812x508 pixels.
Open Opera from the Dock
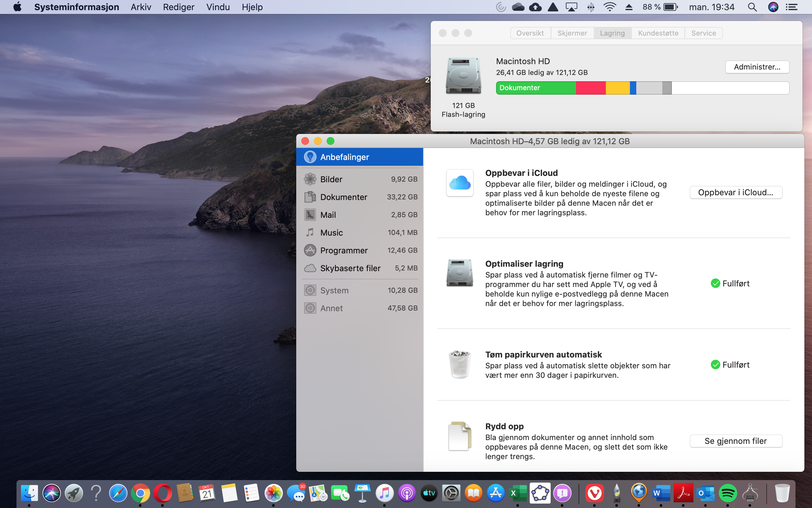click(x=162, y=493)
